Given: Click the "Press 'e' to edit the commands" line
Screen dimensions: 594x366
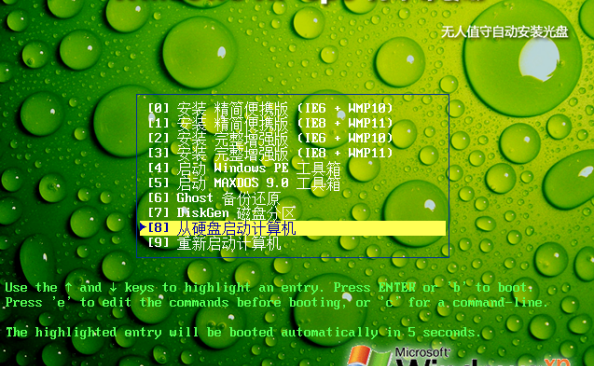Looking at the screenshot, I should click(x=277, y=303).
